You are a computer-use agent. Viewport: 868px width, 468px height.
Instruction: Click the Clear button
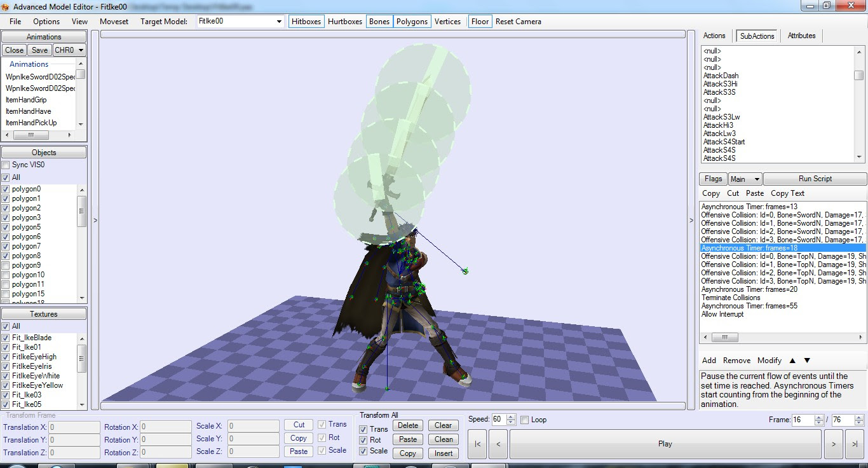pyautogui.click(x=444, y=425)
